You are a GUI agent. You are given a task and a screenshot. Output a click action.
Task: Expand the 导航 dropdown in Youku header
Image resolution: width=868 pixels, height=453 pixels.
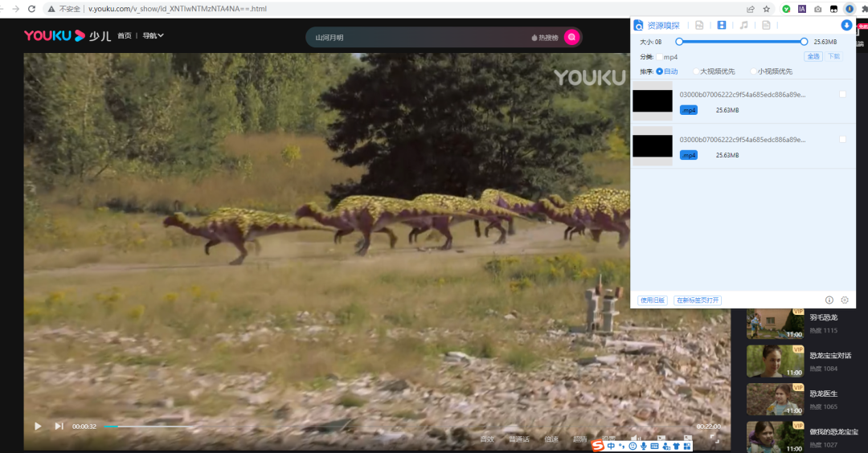tap(153, 36)
